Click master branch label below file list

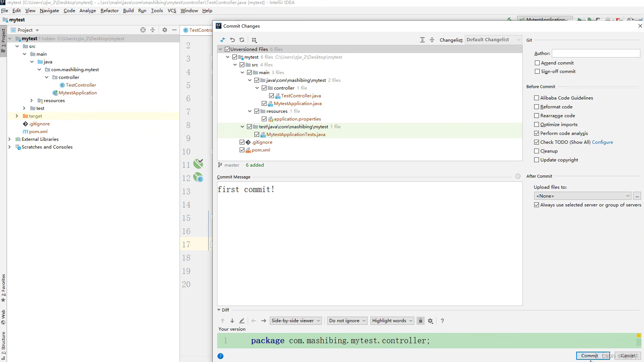232,165
